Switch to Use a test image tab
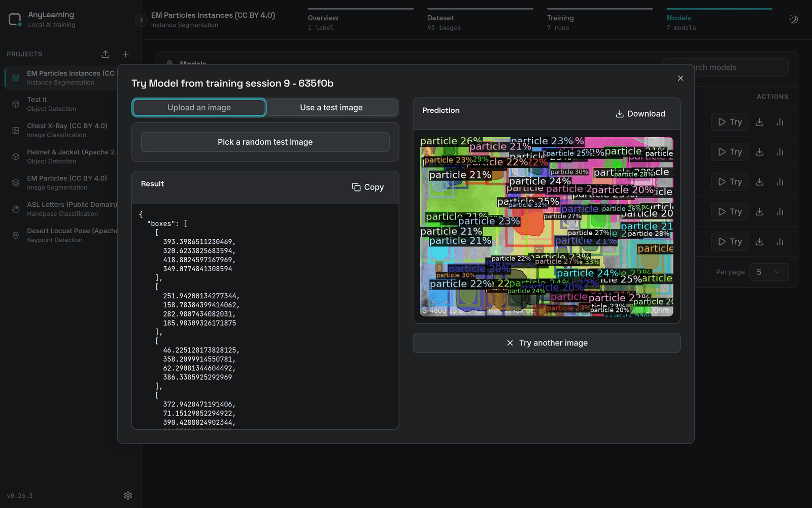 click(331, 108)
